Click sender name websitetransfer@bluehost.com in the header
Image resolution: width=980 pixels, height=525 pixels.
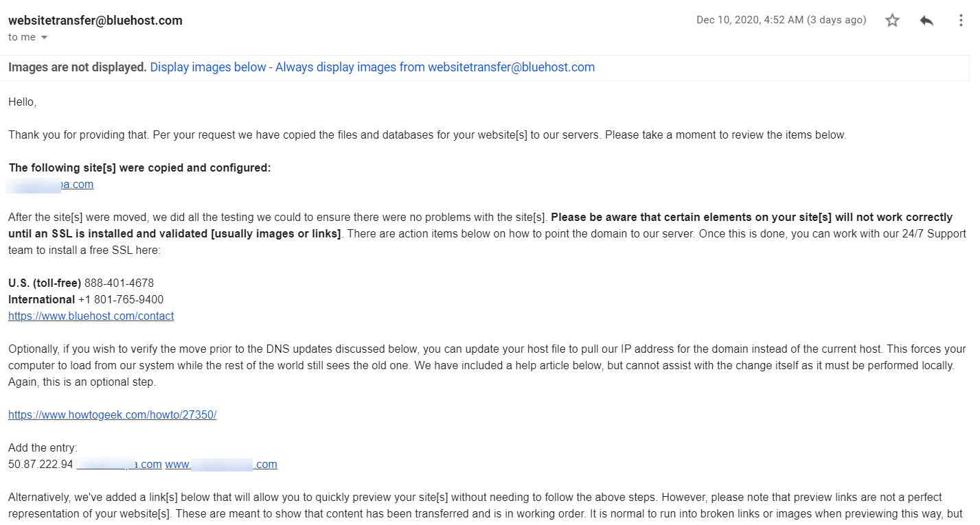tap(95, 21)
